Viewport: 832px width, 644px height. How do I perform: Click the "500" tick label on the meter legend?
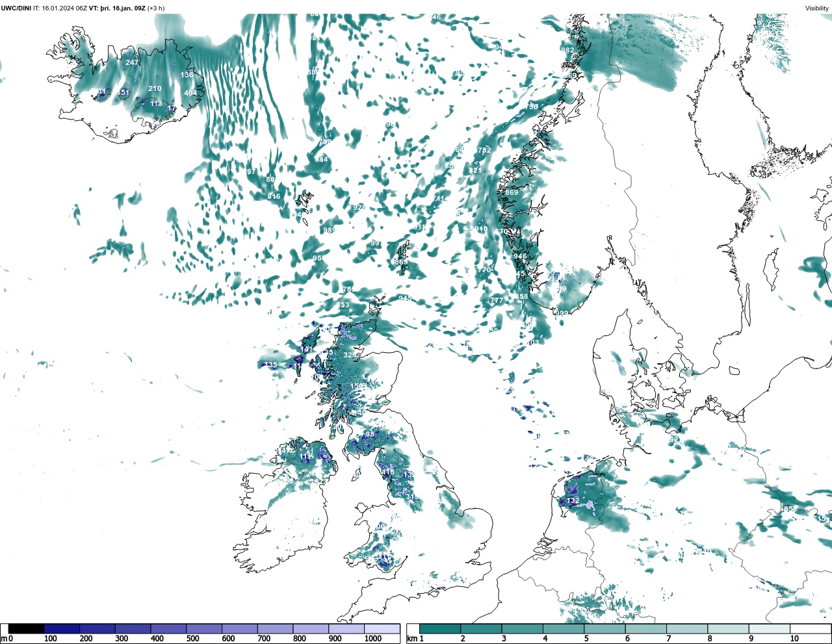[192, 639]
